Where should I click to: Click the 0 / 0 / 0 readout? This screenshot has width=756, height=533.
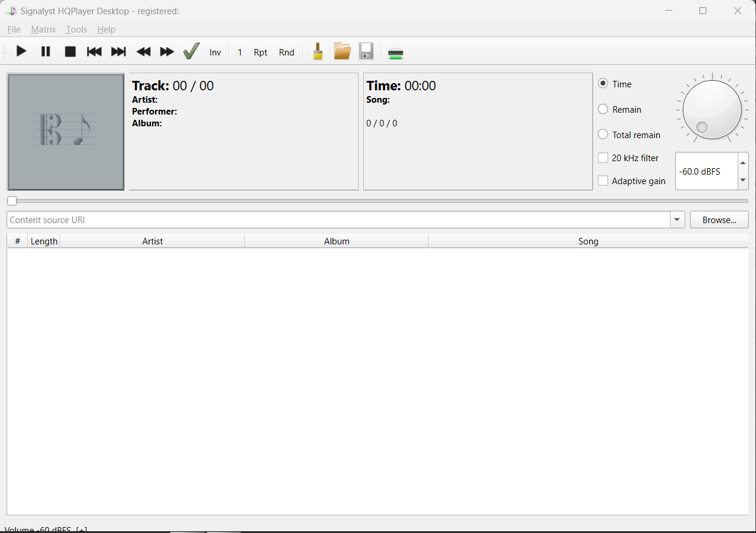click(x=382, y=123)
